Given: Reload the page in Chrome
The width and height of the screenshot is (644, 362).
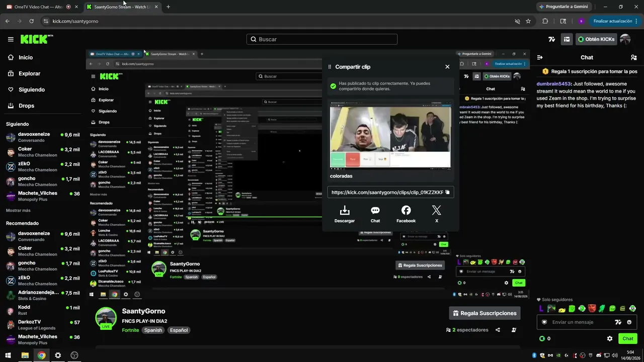Looking at the screenshot, I should coord(31,21).
